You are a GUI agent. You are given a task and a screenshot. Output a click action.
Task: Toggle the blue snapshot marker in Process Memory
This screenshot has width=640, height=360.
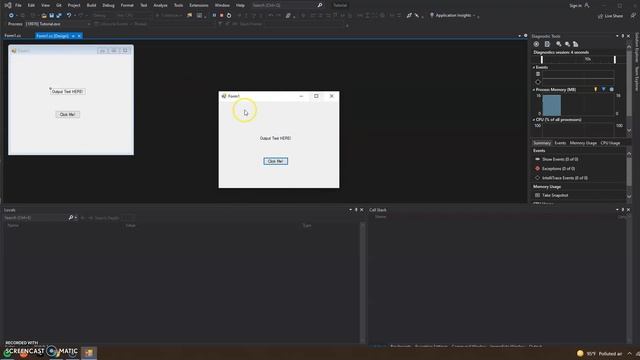coord(604,89)
